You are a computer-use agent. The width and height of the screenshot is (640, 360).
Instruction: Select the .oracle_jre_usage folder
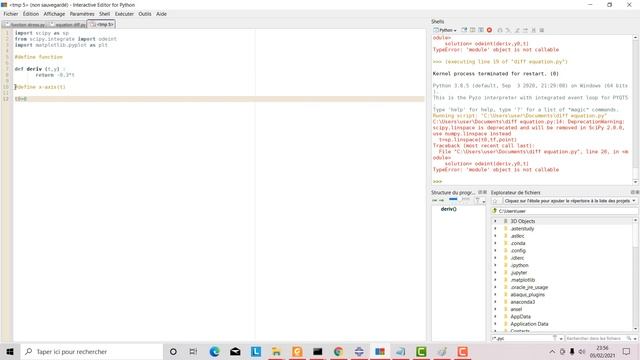click(529, 287)
